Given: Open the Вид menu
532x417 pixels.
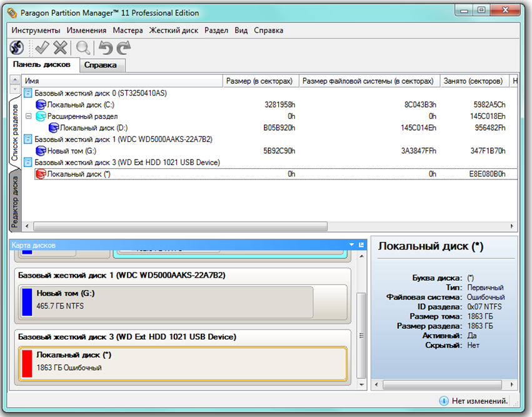Looking at the screenshot, I should (x=241, y=30).
